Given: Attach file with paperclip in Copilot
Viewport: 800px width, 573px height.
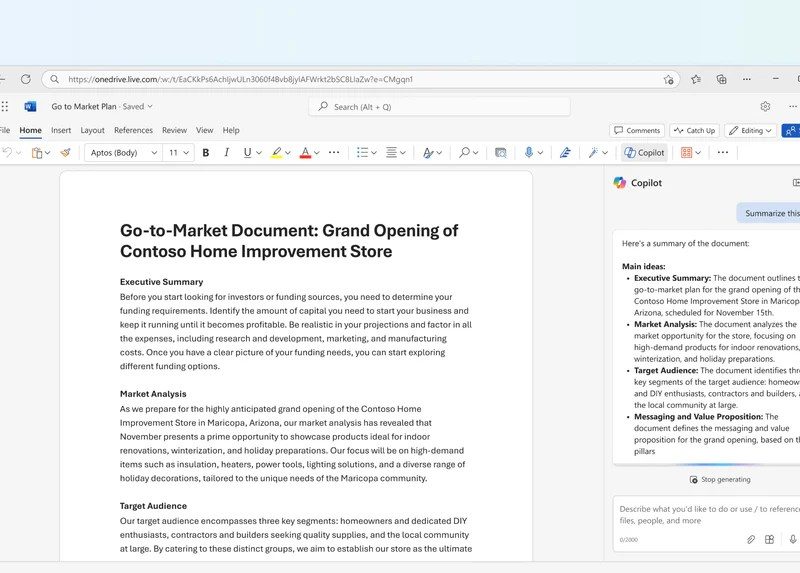Looking at the screenshot, I should (x=751, y=539).
